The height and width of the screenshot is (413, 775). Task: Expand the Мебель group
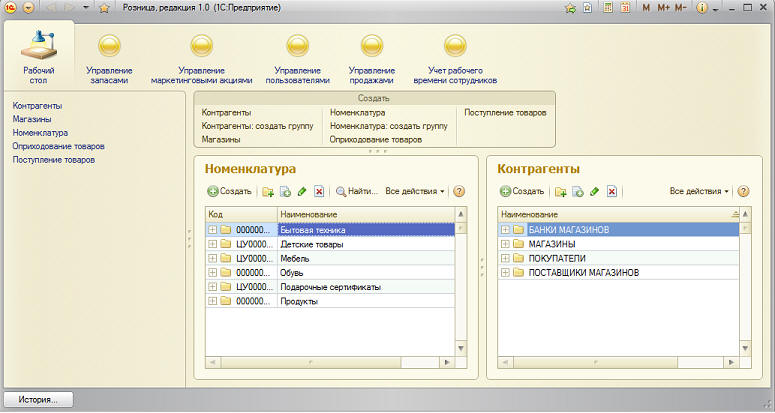(x=213, y=258)
